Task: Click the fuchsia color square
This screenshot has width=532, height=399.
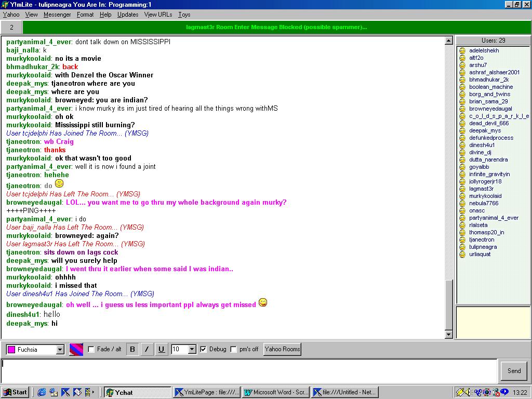Action: point(11,350)
